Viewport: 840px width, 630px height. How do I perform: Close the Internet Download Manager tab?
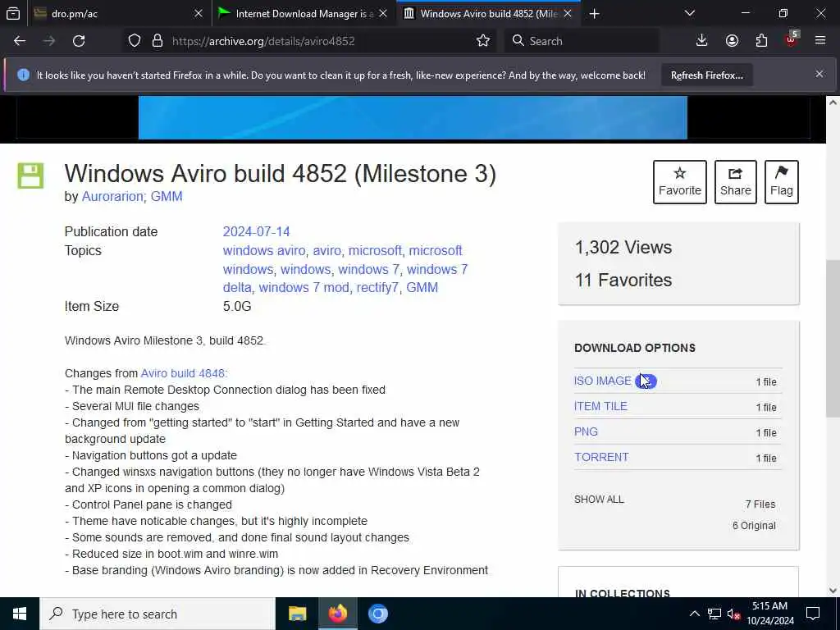383,13
